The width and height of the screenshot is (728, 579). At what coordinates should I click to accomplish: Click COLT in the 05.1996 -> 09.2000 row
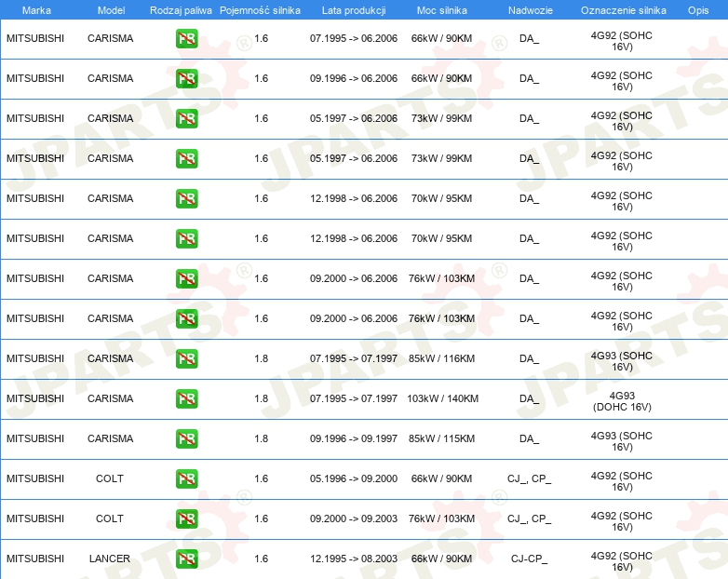[110, 478]
